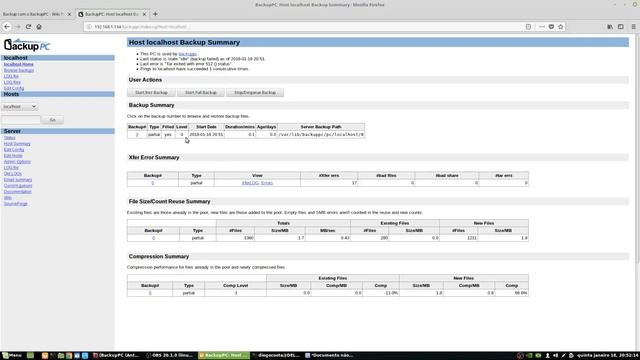This screenshot has height=360, width=640.
Task: Bookmark this page with the star icon
Action: click(x=560, y=27)
